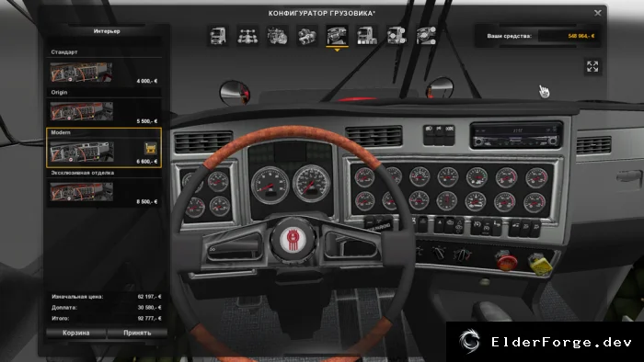The image size is (644, 362).
Task: Toggle fullscreen preview with arrows icon
Action: point(592,66)
